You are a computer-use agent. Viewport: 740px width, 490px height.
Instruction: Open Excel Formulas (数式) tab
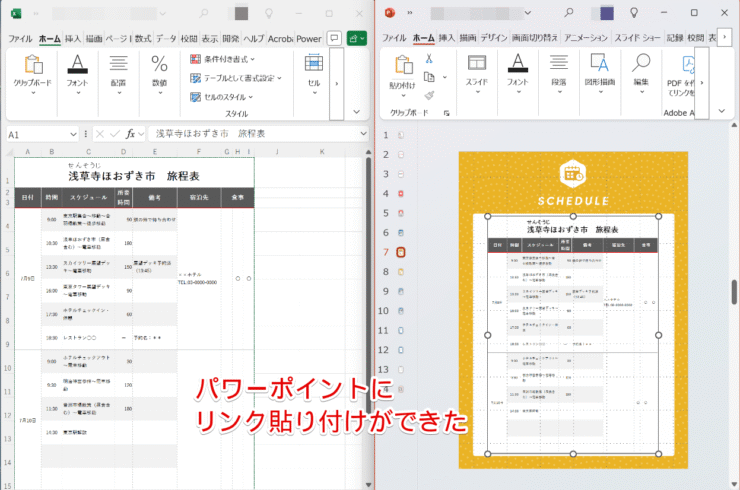point(143,39)
